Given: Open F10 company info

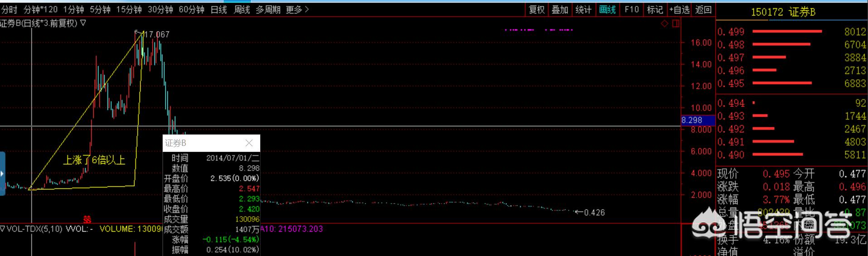Looking at the screenshot, I should [x=631, y=10].
